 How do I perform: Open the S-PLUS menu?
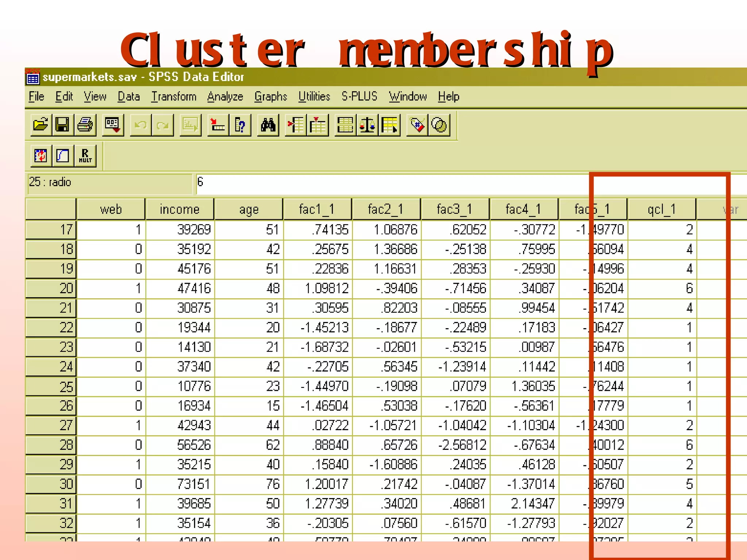pyautogui.click(x=359, y=97)
